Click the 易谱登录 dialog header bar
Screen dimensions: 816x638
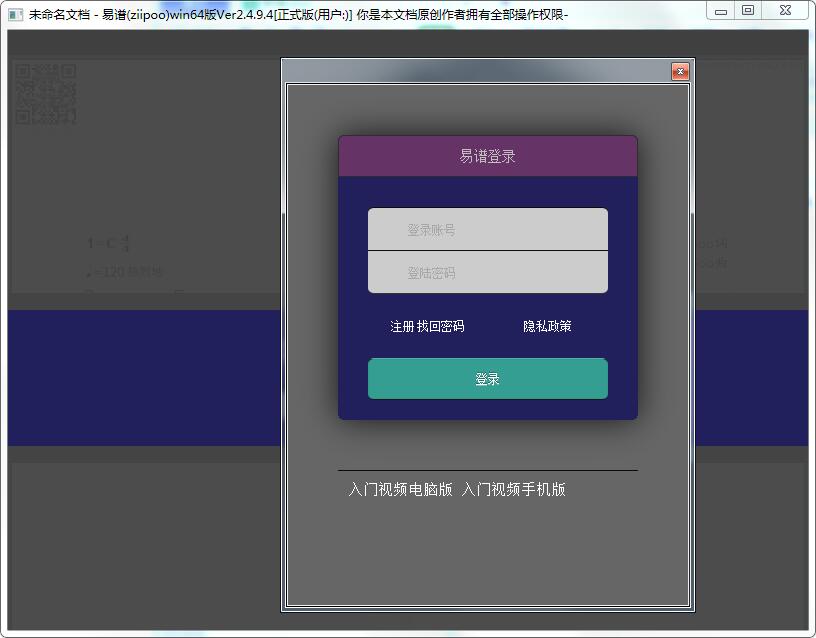[487, 155]
